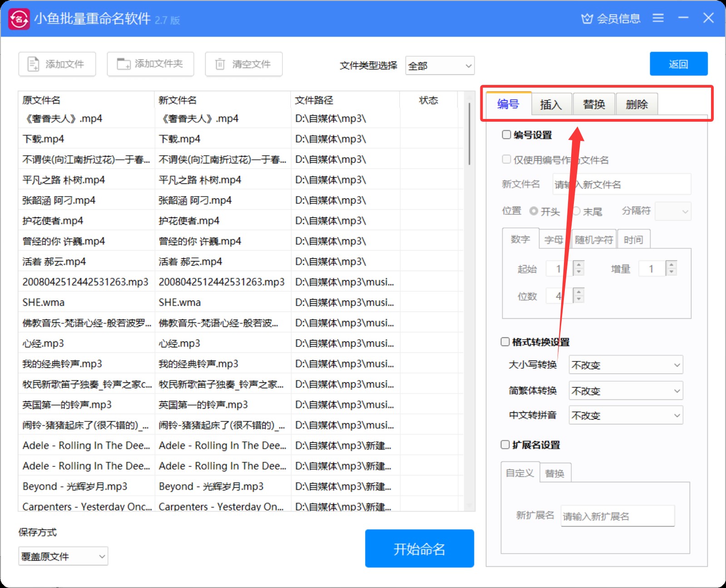Open the 大小写转换 dropdown
The width and height of the screenshot is (726, 588).
tap(625, 365)
